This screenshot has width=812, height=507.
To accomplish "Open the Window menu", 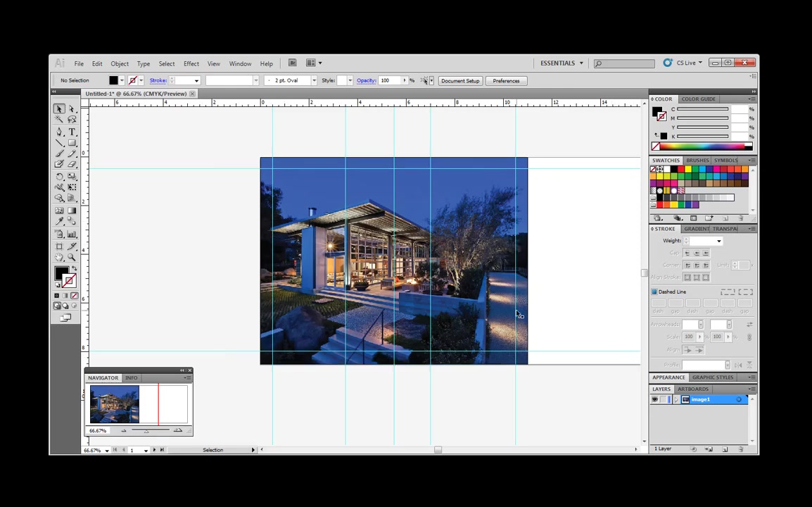I will tap(240, 63).
